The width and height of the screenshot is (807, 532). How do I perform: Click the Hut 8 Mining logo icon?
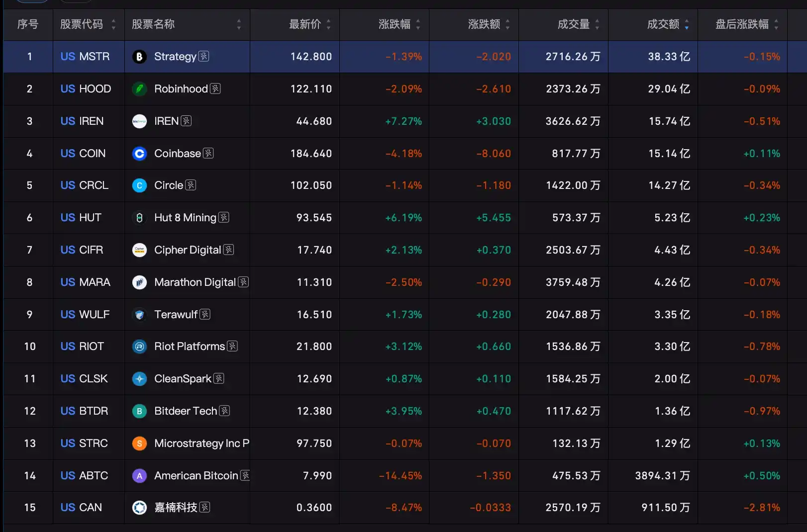[x=139, y=218]
